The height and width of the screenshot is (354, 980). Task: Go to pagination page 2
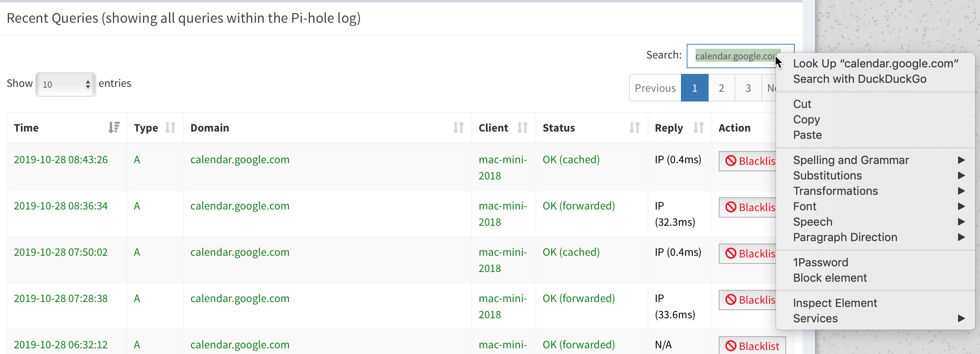(722, 88)
